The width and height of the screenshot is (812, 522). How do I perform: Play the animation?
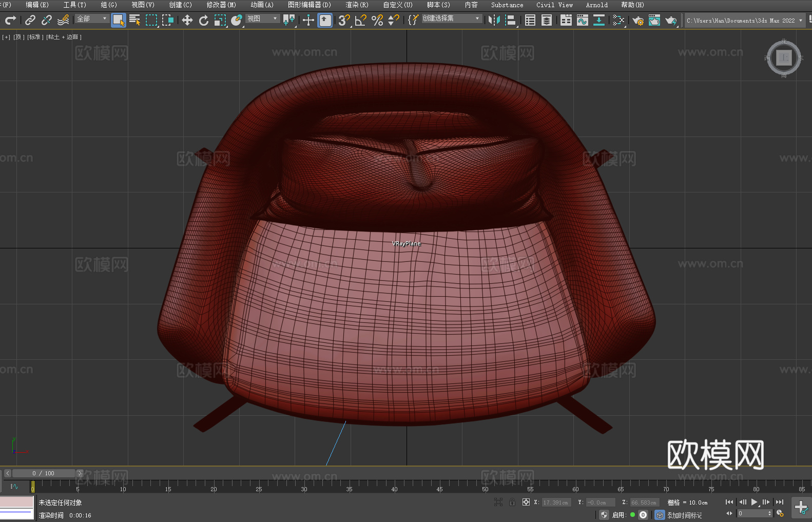point(754,502)
